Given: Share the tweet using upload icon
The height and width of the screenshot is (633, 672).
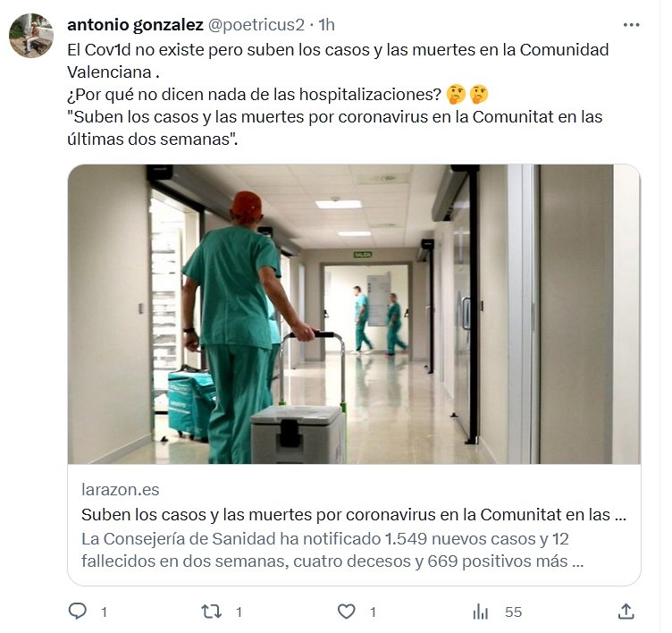Looking at the screenshot, I should point(626,612).
